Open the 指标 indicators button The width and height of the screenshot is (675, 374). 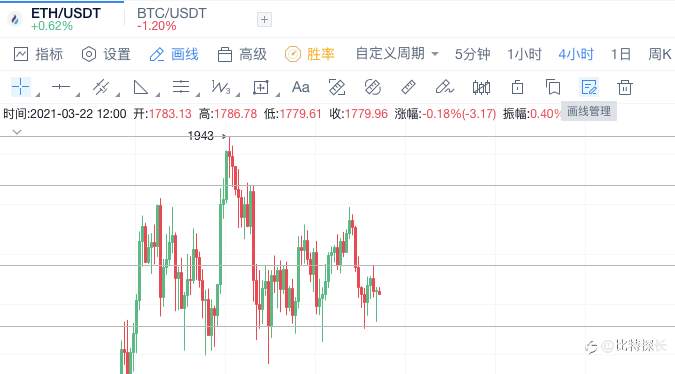click(x=38, y=54)
